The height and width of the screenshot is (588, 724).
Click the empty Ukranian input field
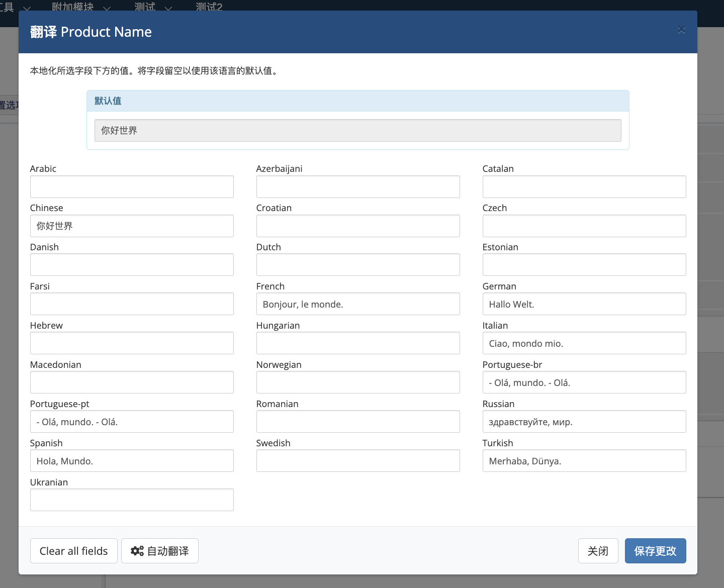(x=132, y=500)
